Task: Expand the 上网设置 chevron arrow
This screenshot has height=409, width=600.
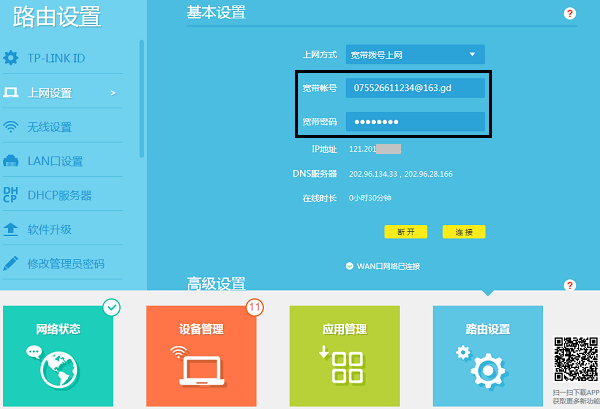Action: [x=112, y=93]
